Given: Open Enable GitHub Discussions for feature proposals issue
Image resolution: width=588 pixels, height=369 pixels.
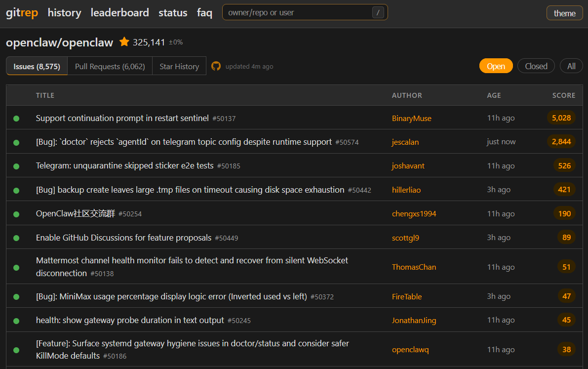Looking at the screenshot, I should click(124, 238).
